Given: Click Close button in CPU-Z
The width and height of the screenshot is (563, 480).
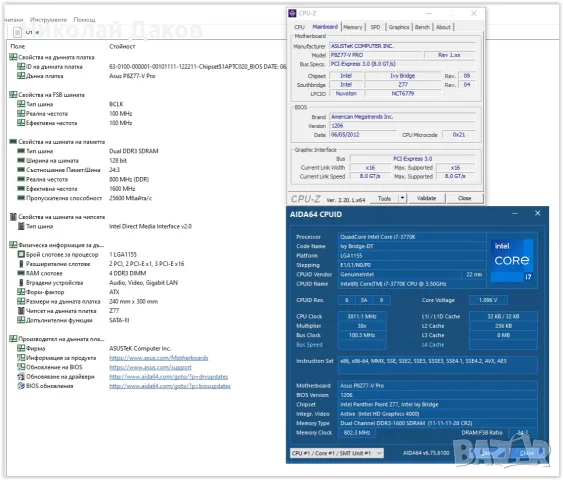Looking at the screenshot, I should pyautogui.click(x=464, y=199).
